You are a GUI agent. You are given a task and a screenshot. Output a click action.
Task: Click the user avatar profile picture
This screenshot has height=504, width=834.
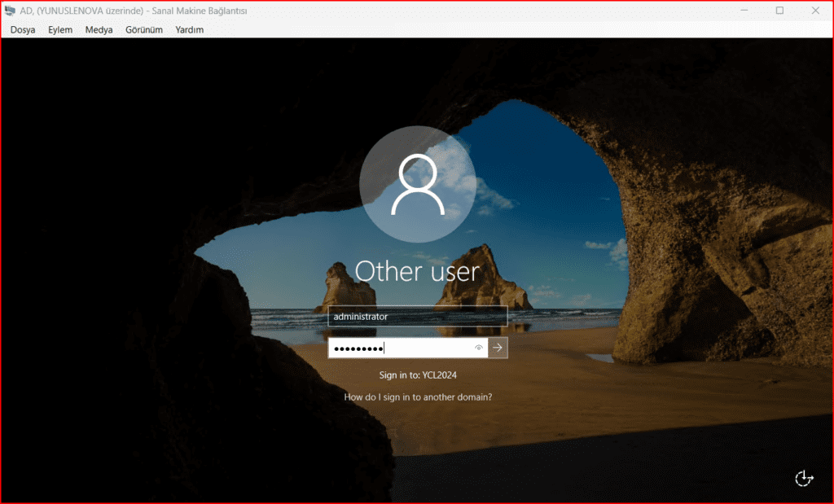pos(417,185)
